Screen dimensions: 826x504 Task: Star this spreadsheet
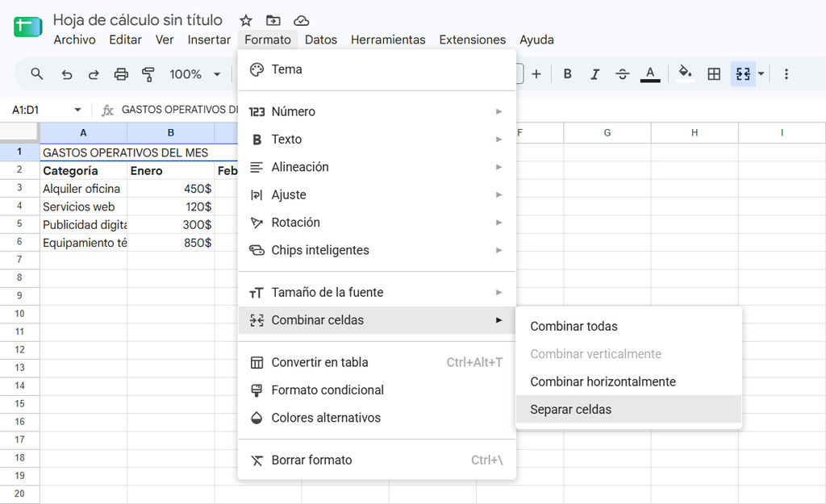[x=245, y=20]
